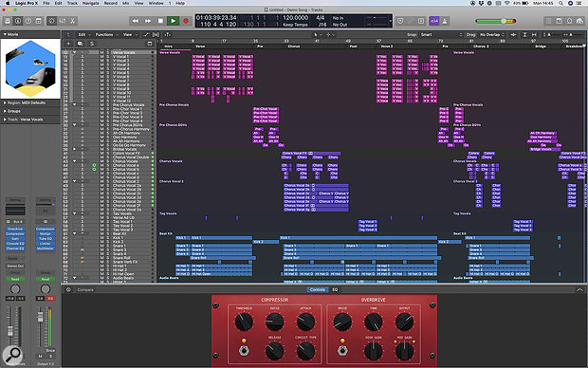Open the Apple menu
The image size is (588, 368).
point(8,3)
